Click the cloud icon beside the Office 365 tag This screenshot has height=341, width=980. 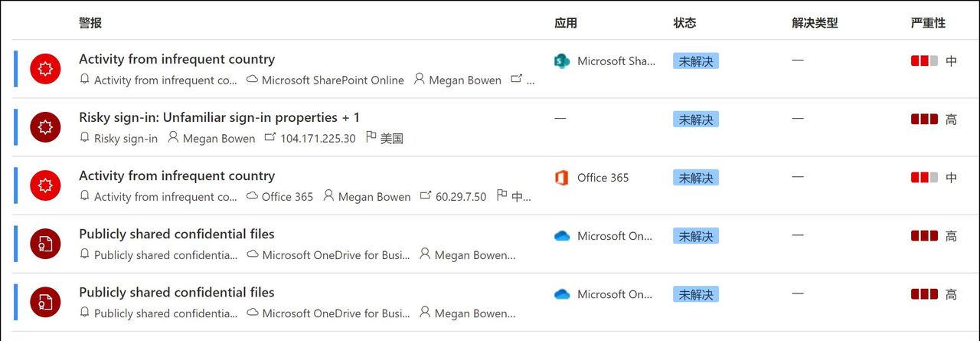(252, 196)
